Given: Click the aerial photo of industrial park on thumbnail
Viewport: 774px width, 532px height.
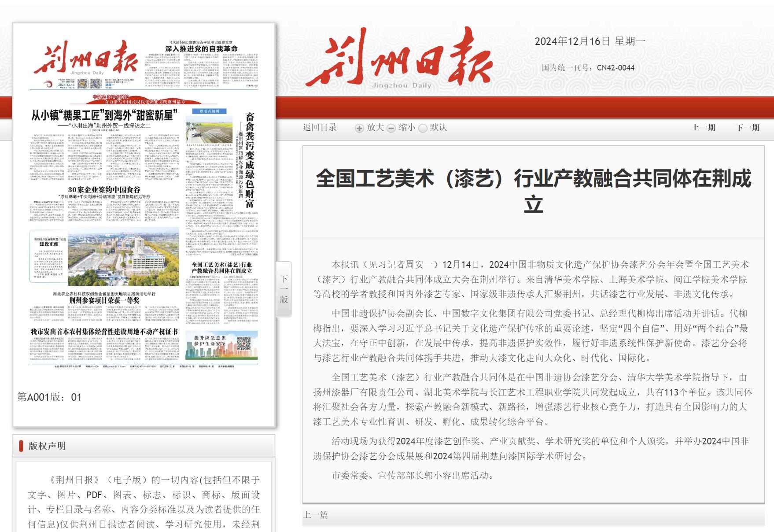Looking at the screenshot, I should coord(123,257).
